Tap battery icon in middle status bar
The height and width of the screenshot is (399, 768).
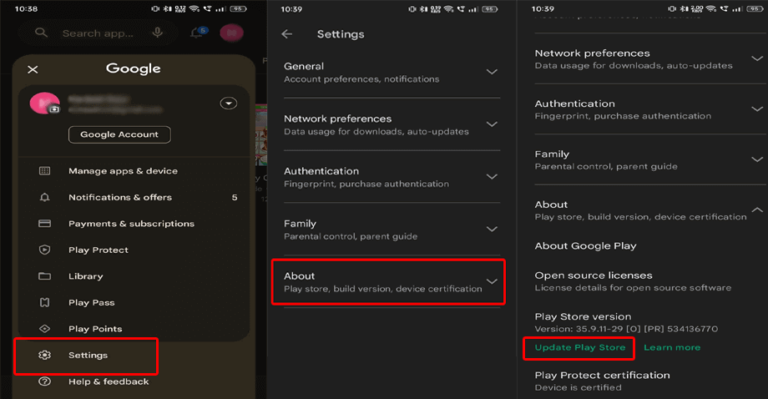(x=490, y=9)
